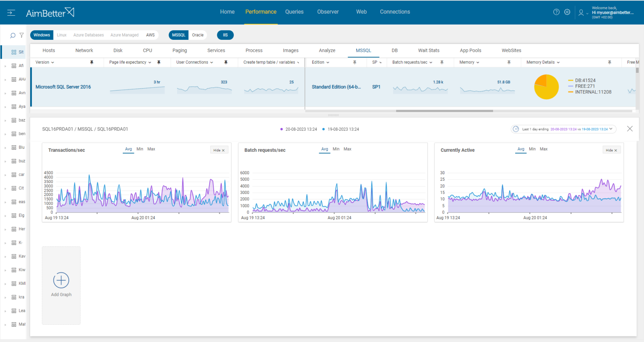The image size is (644, 342).
Task: Select the car host icon in sidebar
Action: point(14,175)
